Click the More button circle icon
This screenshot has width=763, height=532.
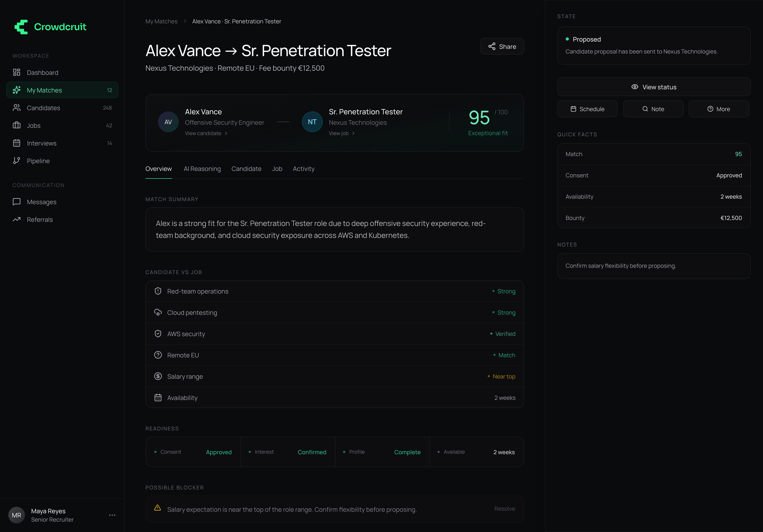click(x=710, y=109)
